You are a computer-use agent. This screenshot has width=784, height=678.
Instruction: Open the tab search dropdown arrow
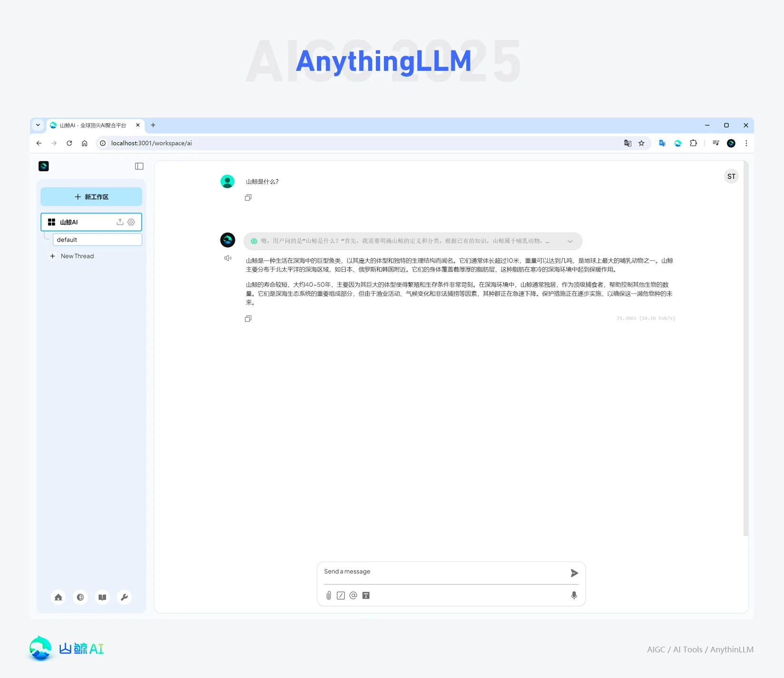(38, 125)
